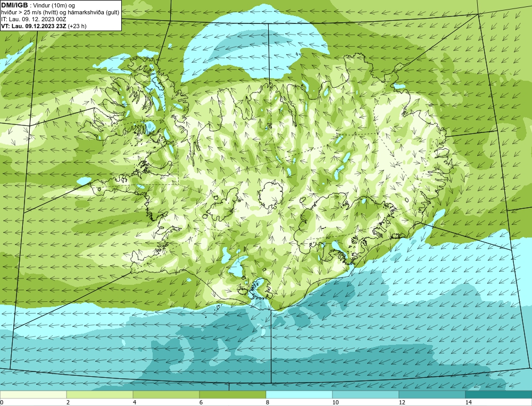Click the bold 'DMI/IGB' label in title box

click(x=14, y=5)
